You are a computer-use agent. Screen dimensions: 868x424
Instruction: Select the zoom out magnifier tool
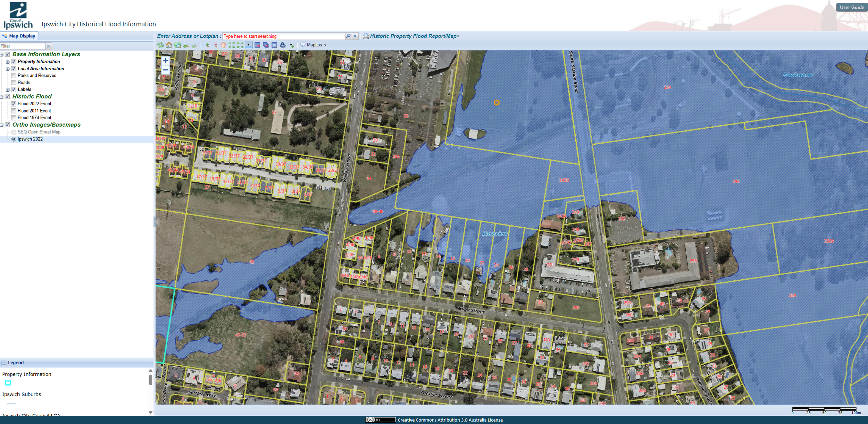coord(215,45)
